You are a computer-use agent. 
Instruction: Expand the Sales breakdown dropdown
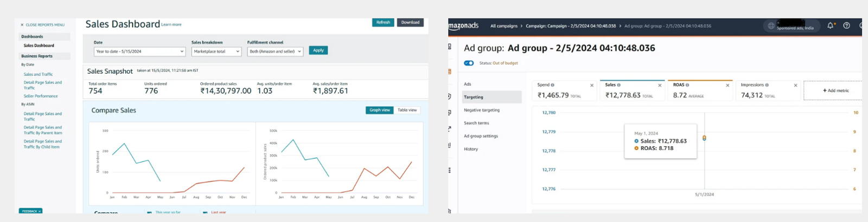pyautogui.click(x=216, y=51)
